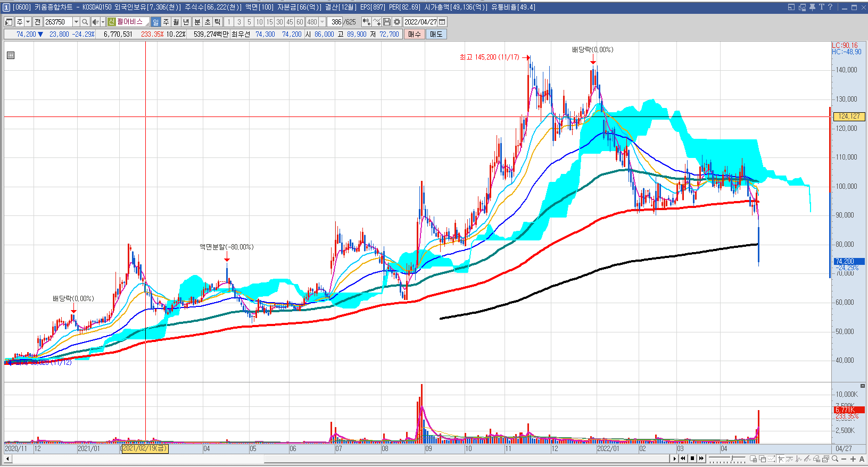Click the search magnifier next to stock code
The height and width of the screenshot is (467, 868).
[85, 22]
